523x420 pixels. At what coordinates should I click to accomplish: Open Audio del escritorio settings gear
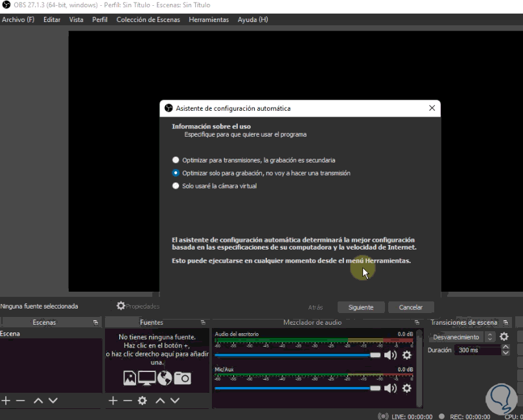(407, 355)
